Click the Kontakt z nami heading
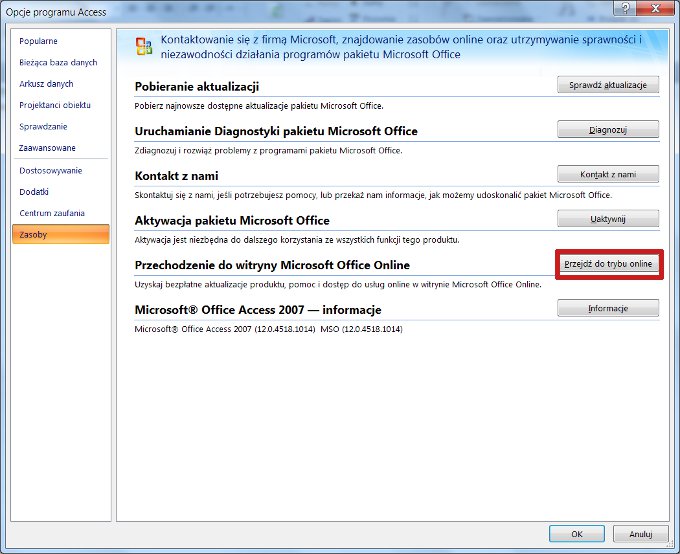Viewport: 680px width, 554px height. pos(177,176)
